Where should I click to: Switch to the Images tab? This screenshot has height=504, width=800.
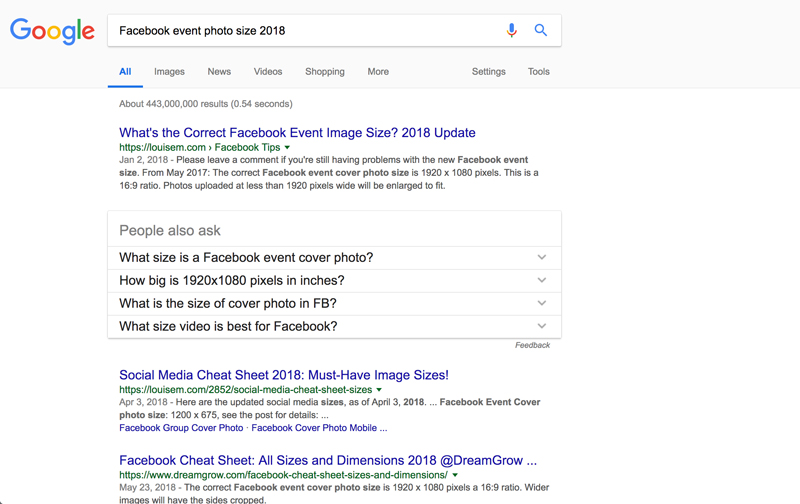(169, 72)
